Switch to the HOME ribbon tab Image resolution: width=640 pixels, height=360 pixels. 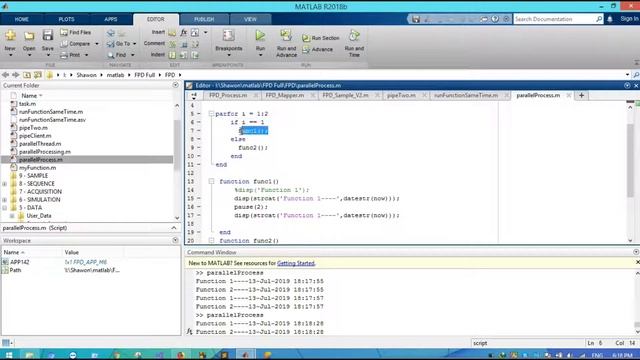(x=22, y=19)
